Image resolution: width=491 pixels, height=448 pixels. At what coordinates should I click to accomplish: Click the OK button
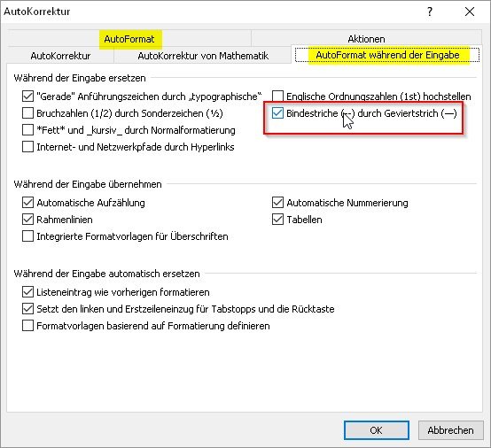pyautogui.click(x=377, y=430)
